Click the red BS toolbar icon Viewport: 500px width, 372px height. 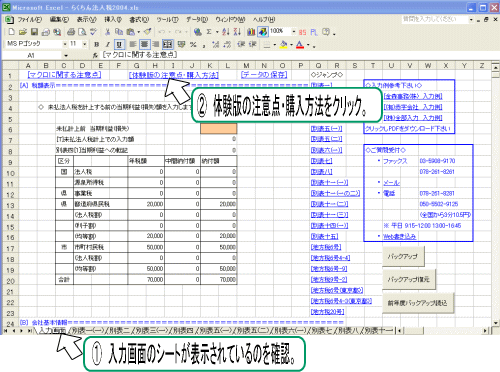[x=302, y=32]
